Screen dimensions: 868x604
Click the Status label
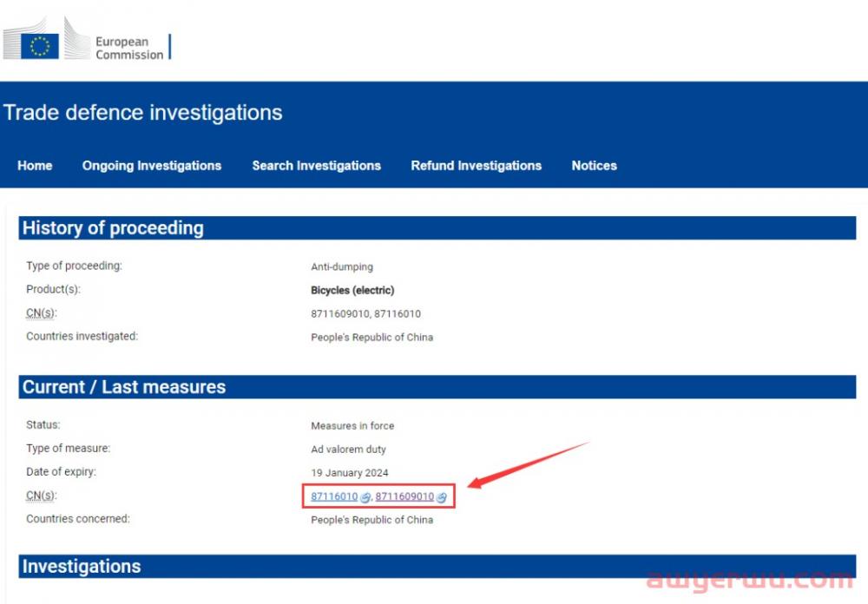[43, 424]
